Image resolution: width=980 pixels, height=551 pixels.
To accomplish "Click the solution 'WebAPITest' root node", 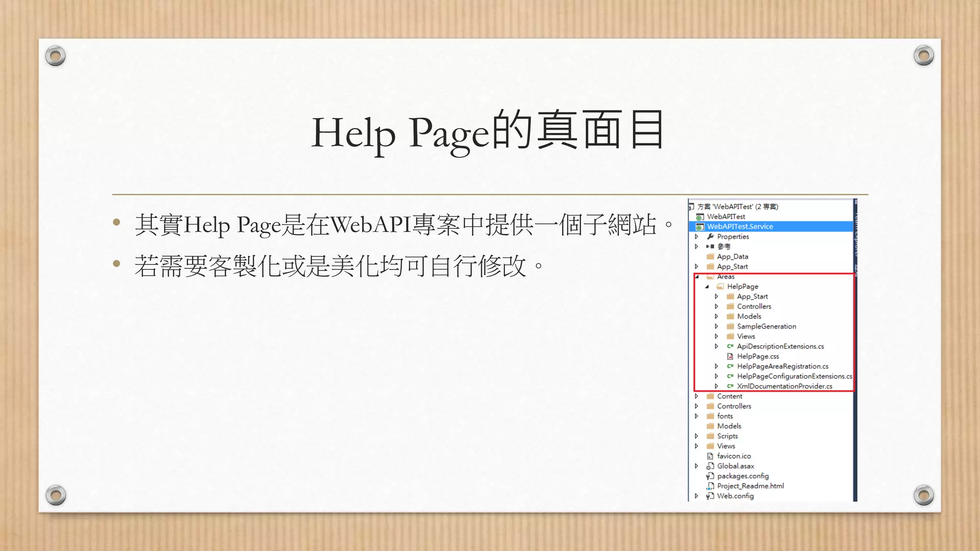I will tap(737, 207).
